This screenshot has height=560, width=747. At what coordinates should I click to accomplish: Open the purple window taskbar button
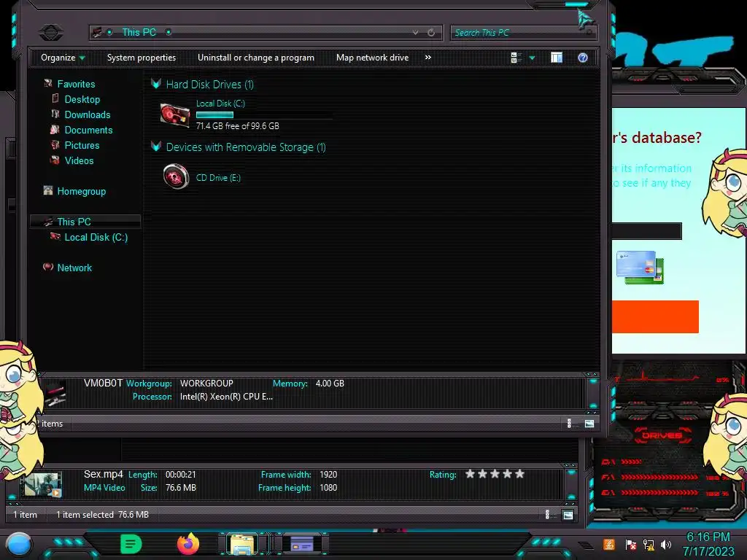point(302,544)
